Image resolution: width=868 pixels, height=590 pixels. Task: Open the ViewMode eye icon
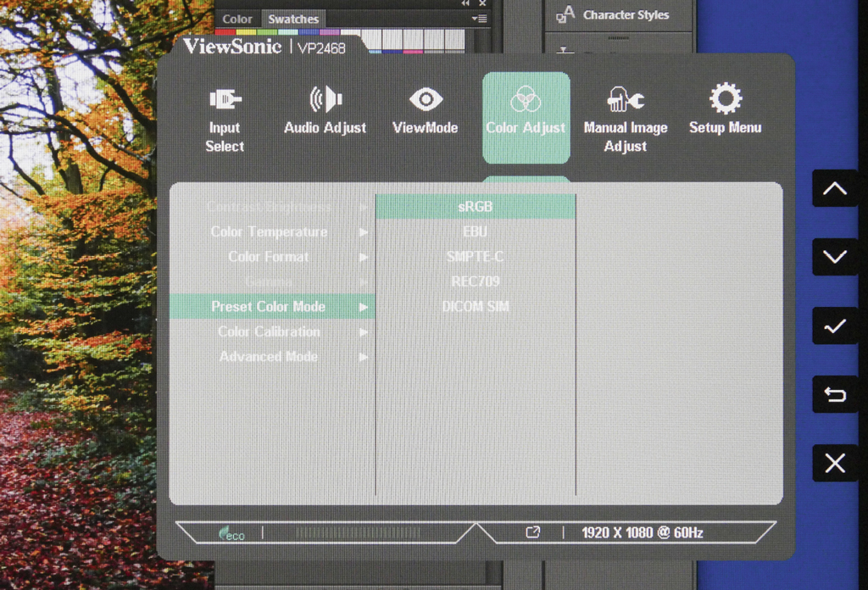tap(425, 100)
